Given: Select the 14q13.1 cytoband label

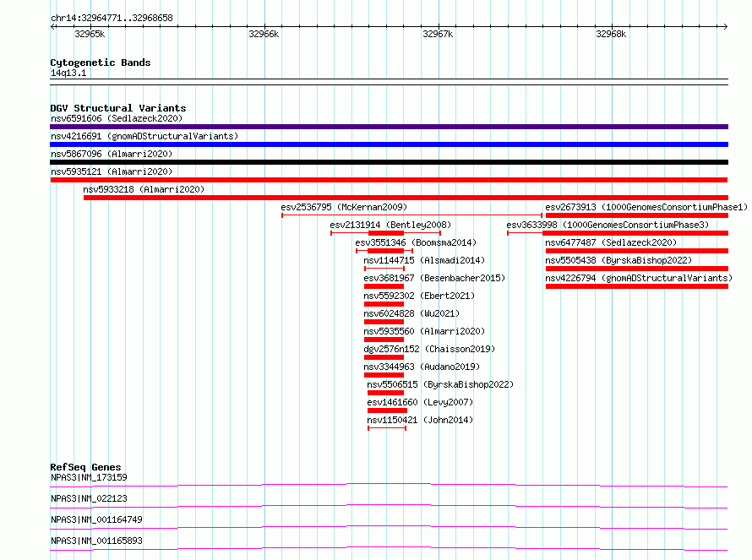Looking at the screenshot, I should pos(68,73).
